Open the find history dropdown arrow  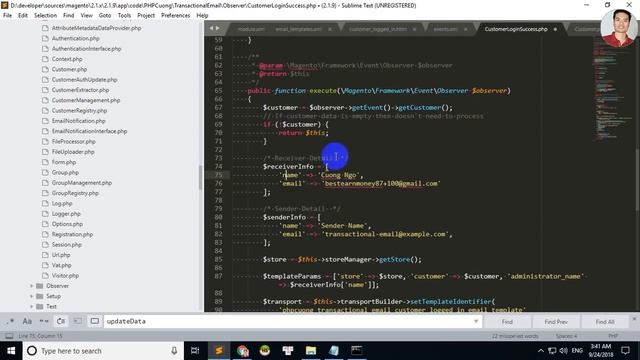476,321
